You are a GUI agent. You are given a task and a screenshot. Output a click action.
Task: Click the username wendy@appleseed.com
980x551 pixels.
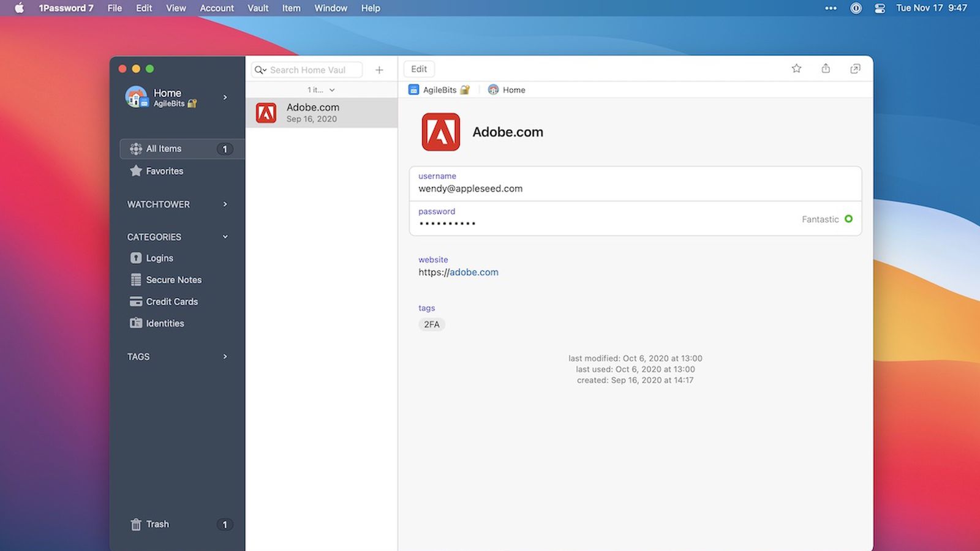pos(470,189)
